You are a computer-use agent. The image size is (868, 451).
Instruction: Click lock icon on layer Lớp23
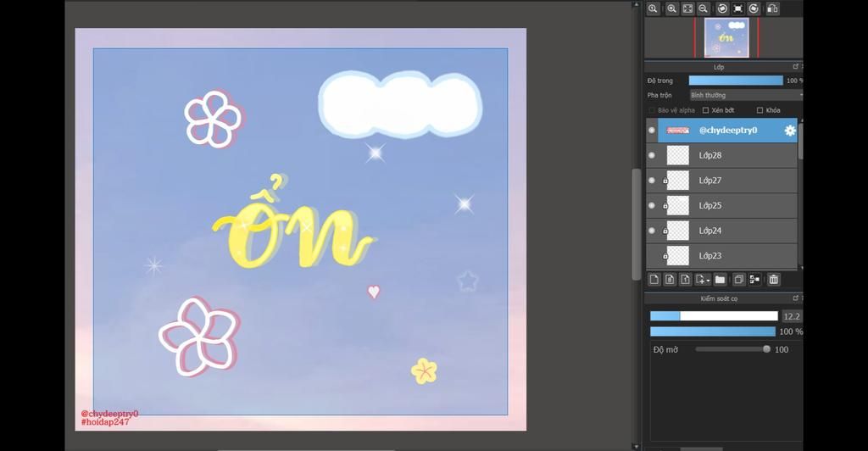pyautogui.click(x=665, y=256)
